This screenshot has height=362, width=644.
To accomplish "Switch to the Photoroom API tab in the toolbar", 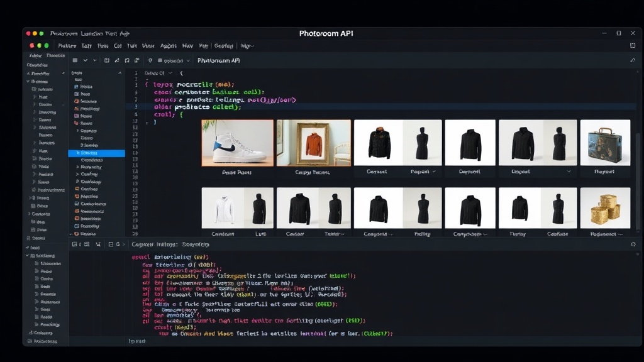I will coord(218,61).
